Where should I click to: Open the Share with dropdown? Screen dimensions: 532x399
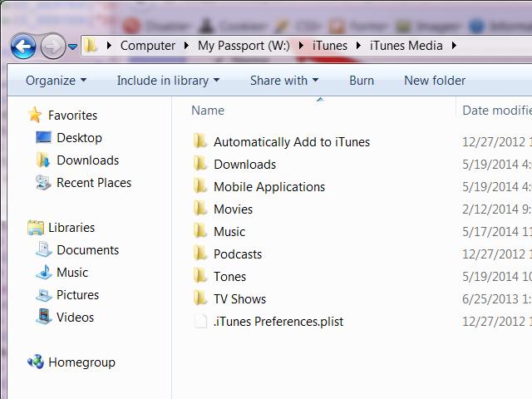point(283,81)
